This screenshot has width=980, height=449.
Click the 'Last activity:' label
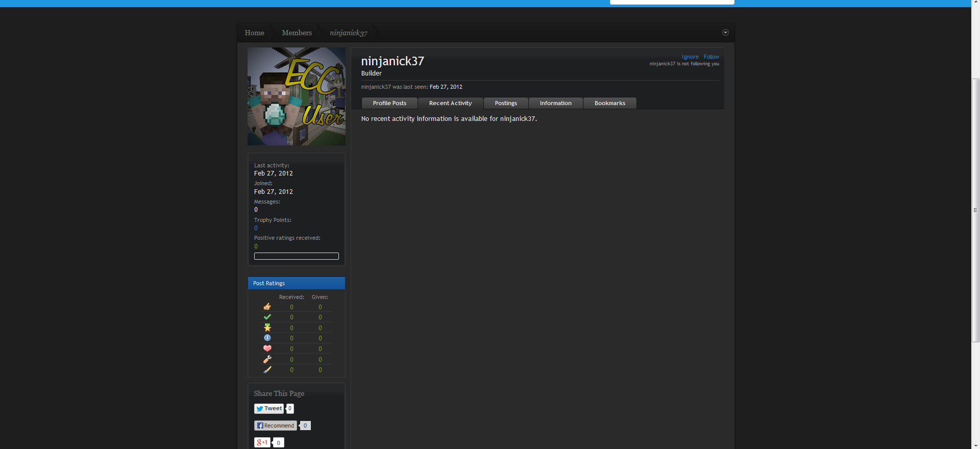click(272, 165)
